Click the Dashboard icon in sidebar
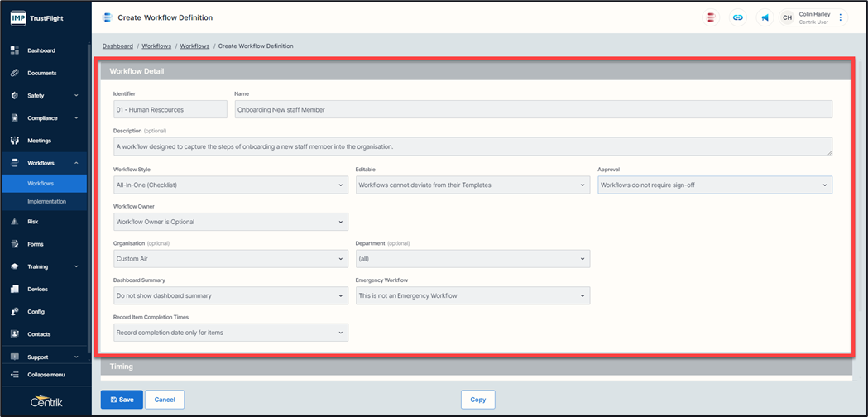Viewport: 868px width, 417px height. pyautogui.click(x=14, y=50)
